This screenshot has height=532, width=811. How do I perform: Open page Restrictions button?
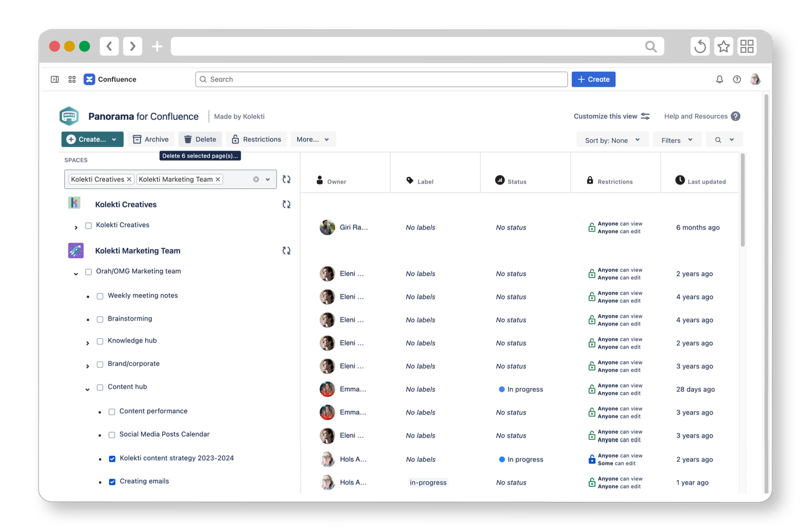(256, 140)
